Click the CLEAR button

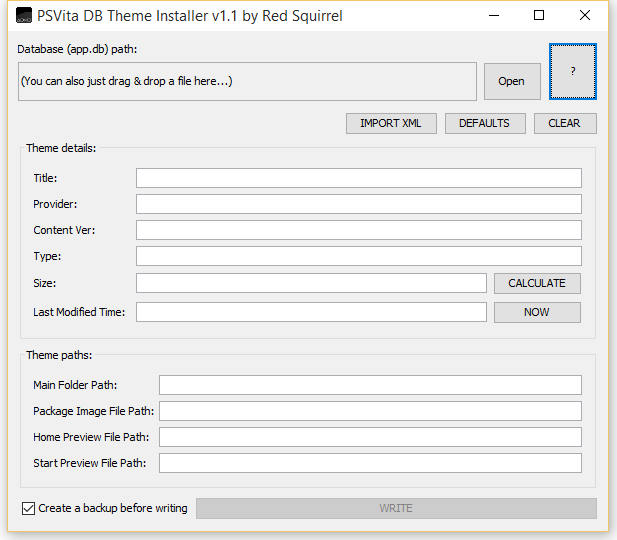565,123
